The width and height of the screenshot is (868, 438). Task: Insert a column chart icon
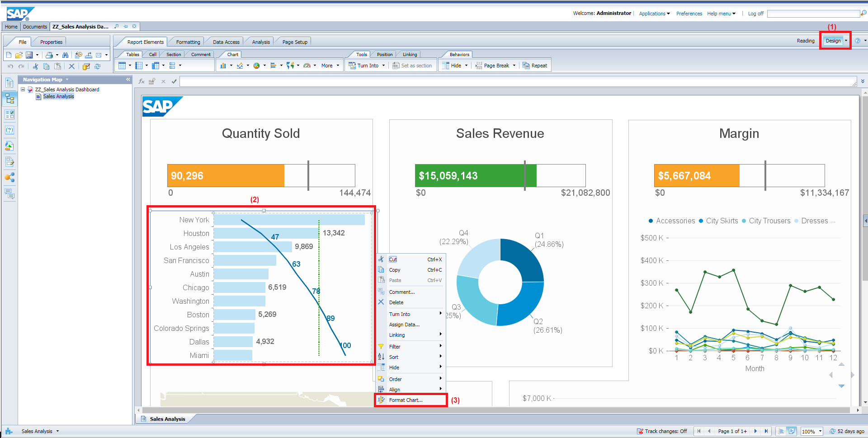click(x=223, y=66)
